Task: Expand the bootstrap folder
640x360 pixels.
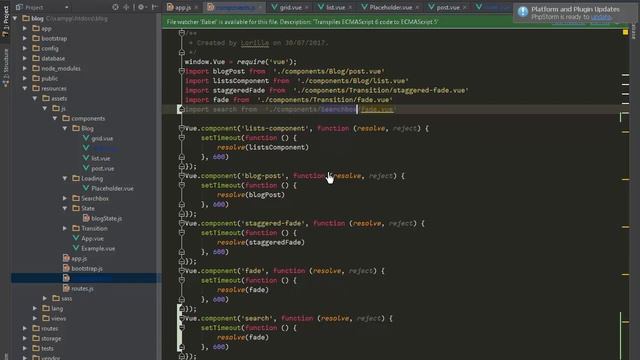Action: (x=25, y=38)
